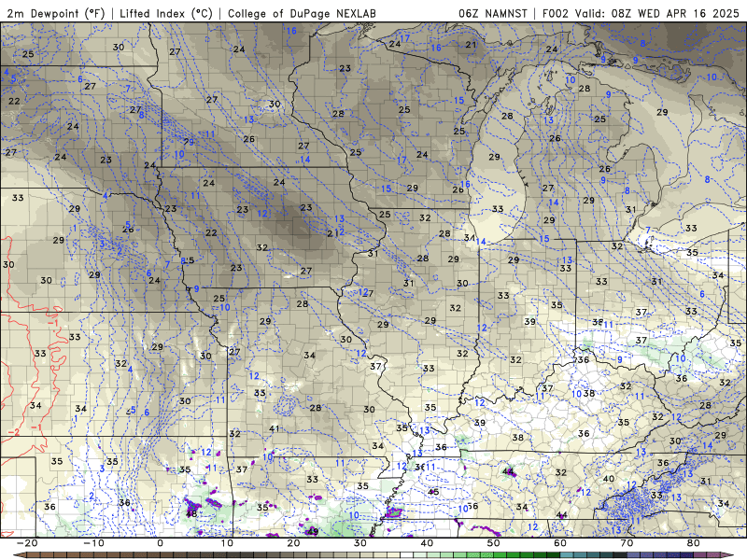This screenshot has height=560, width=747.
Task: Click the dewpoint value 41 on the map
Action: (x=274, y=428)
